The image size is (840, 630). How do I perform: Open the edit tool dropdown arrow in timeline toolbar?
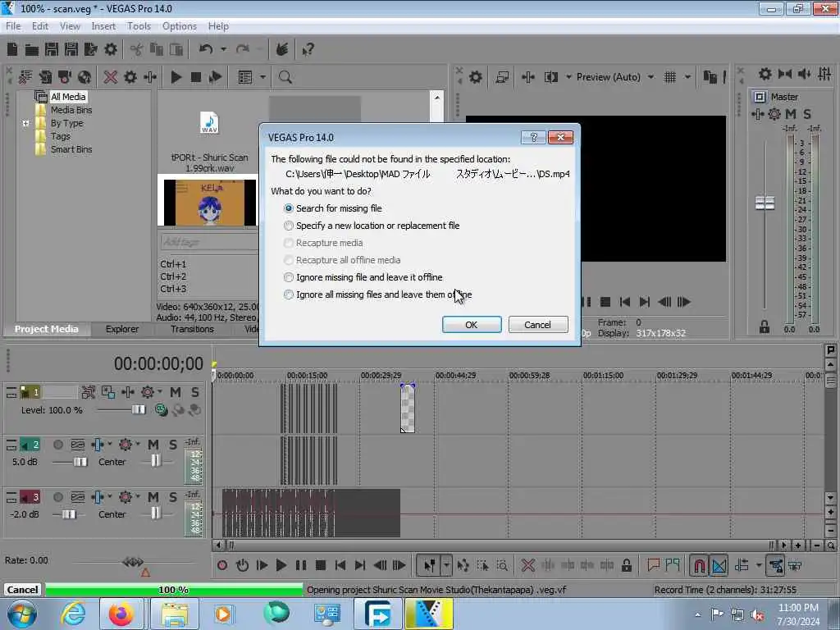pyautogui.click(x=446, y=565)
